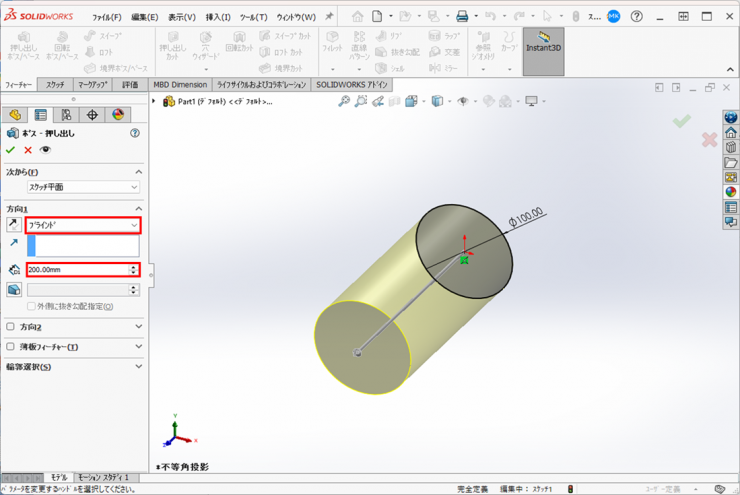Click the Print icon in toolbar

[x=462, y=17]
